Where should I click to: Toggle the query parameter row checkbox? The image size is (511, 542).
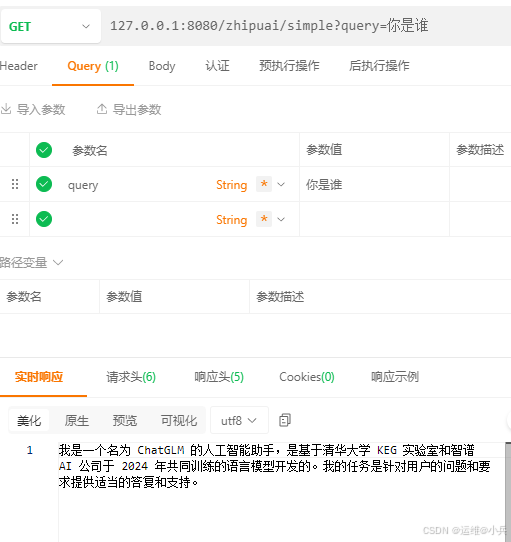tap(44, 184)
